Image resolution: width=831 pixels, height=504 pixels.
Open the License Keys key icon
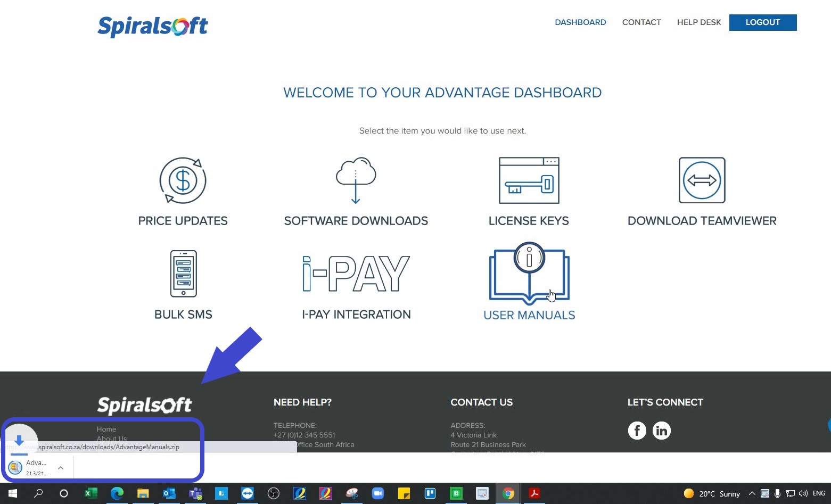click(529, 180)
